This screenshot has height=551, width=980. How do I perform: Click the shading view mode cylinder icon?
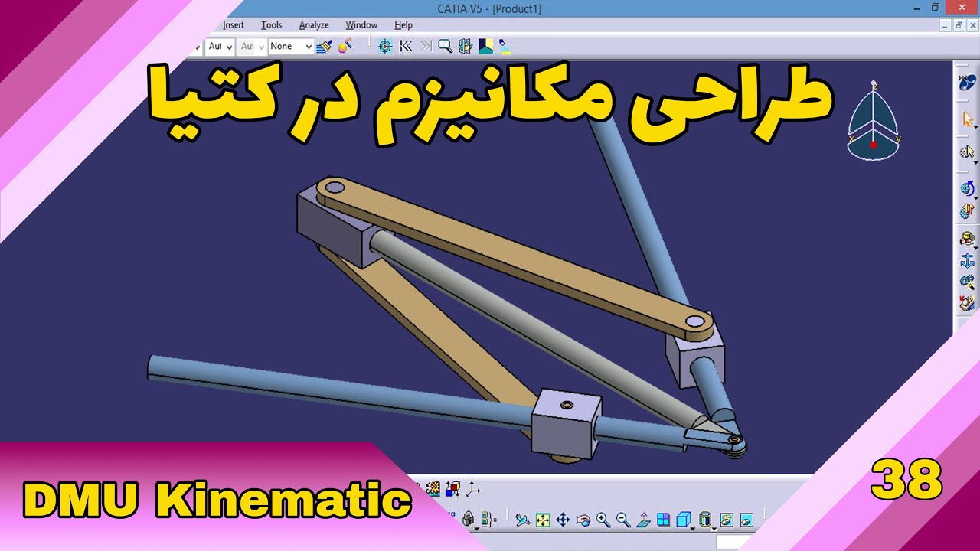[x=705, y=520]
